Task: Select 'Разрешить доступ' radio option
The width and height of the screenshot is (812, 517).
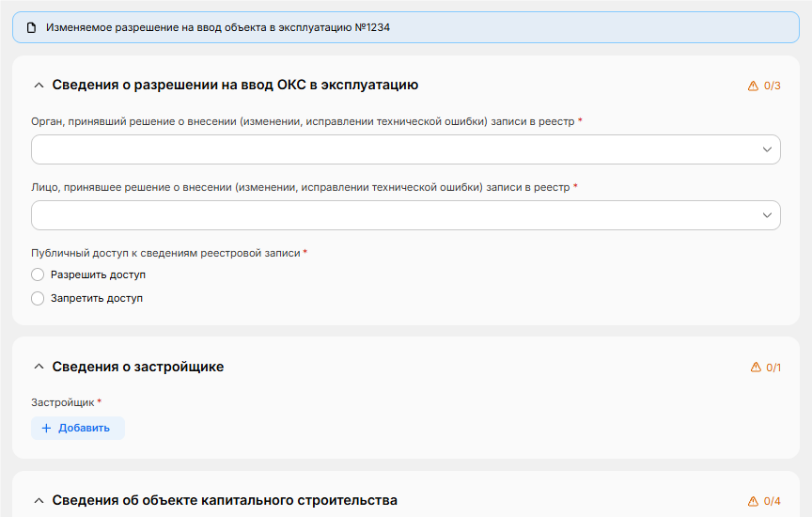Action: pos(38,274)
